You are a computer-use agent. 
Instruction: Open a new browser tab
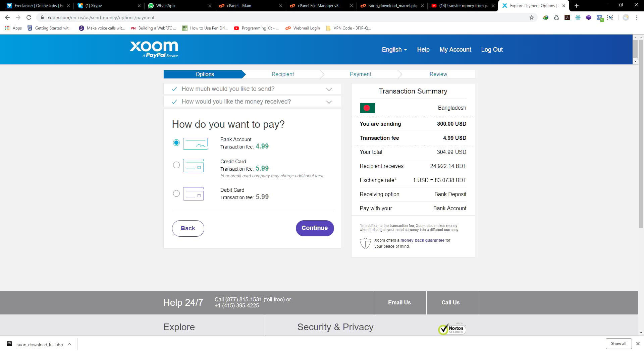pyautogui.click(x=577, y=6)
